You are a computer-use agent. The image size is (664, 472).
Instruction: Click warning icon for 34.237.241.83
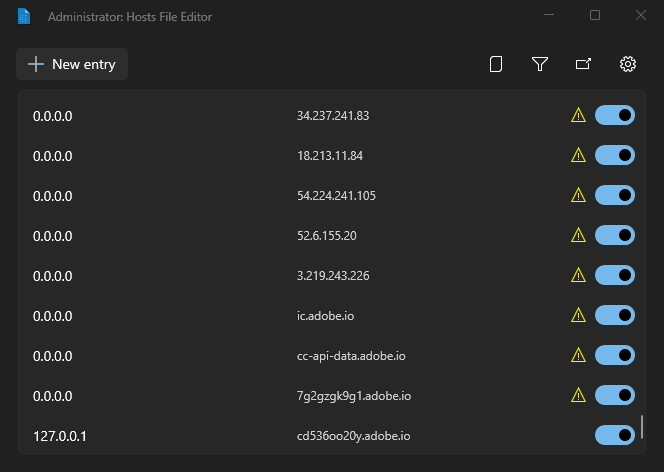578,116
